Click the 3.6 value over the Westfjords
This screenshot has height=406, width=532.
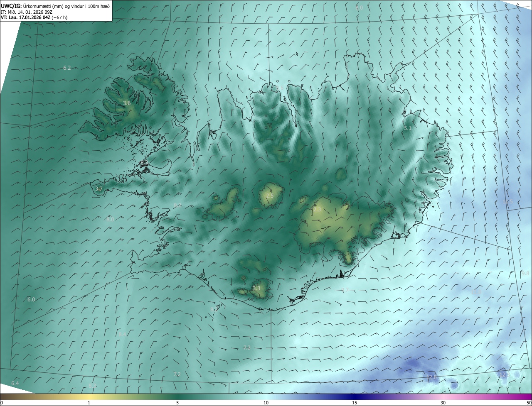coord(127,103)
